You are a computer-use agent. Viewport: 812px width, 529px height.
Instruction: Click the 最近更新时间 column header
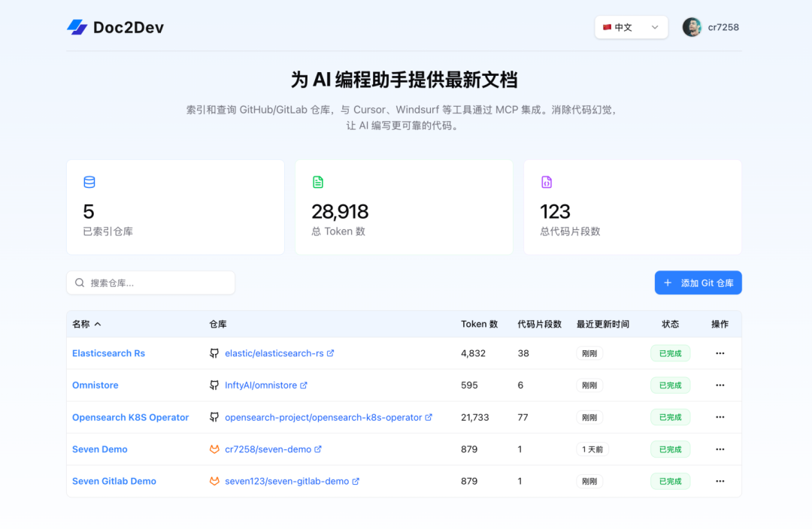[602, 325]
